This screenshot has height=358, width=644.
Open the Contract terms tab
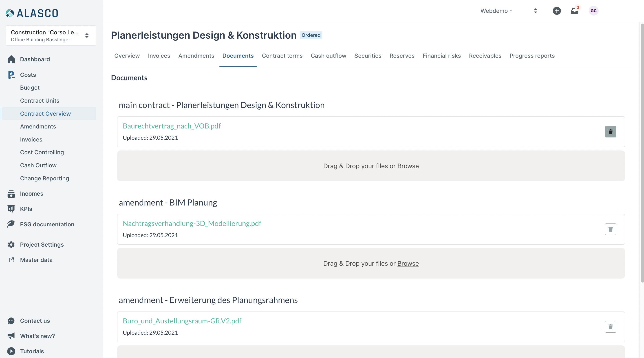[x=282, y=56]
